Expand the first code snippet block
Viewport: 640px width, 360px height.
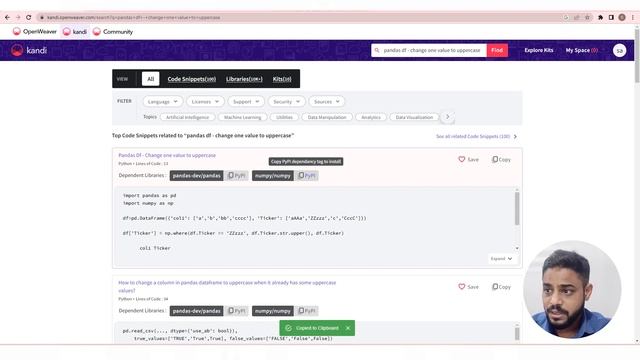(501, 259)
